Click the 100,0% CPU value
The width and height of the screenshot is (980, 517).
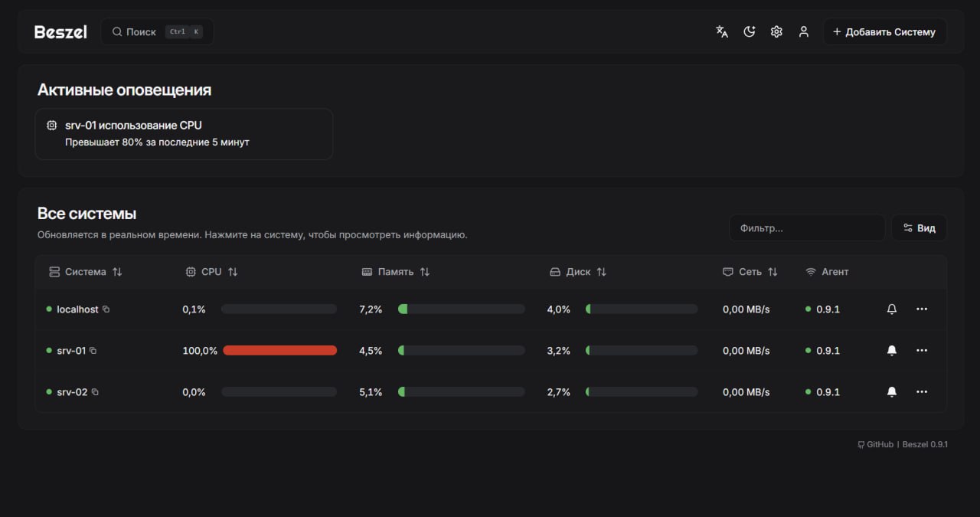200,351
